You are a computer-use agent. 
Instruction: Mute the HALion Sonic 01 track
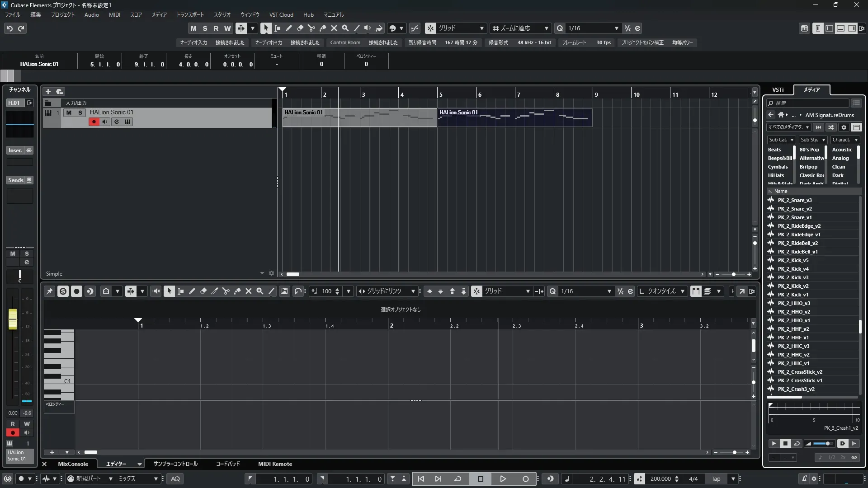[69, 113]
